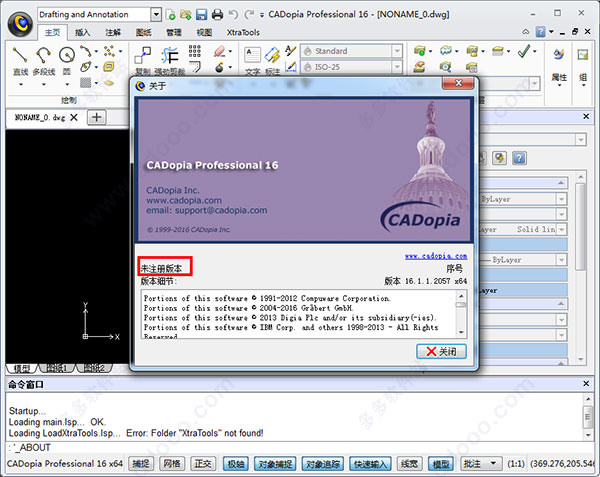Toggle Object Snap (对象捕捉) in the status bar
The width and height of the screenshot is (600, 477).
[x=275, y=464]
